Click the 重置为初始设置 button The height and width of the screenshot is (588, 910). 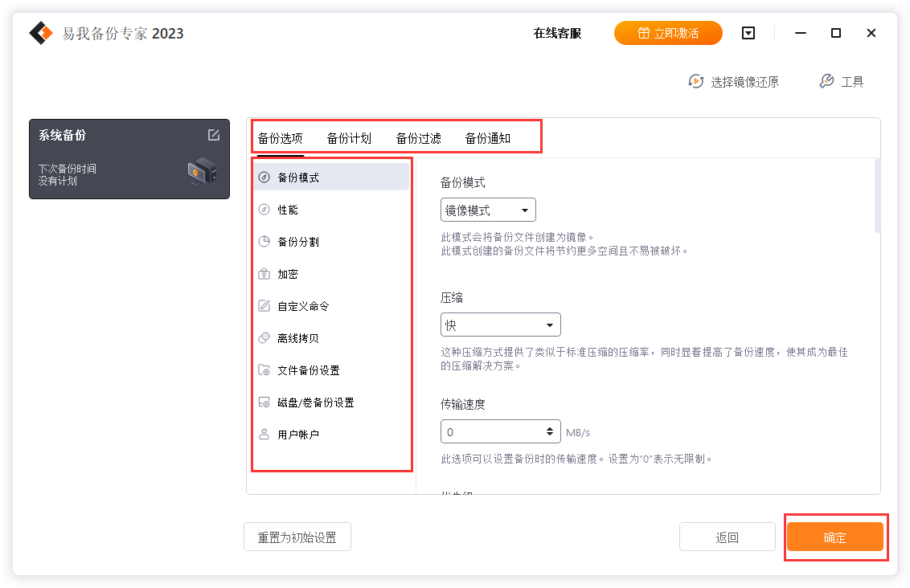point(297,537)
